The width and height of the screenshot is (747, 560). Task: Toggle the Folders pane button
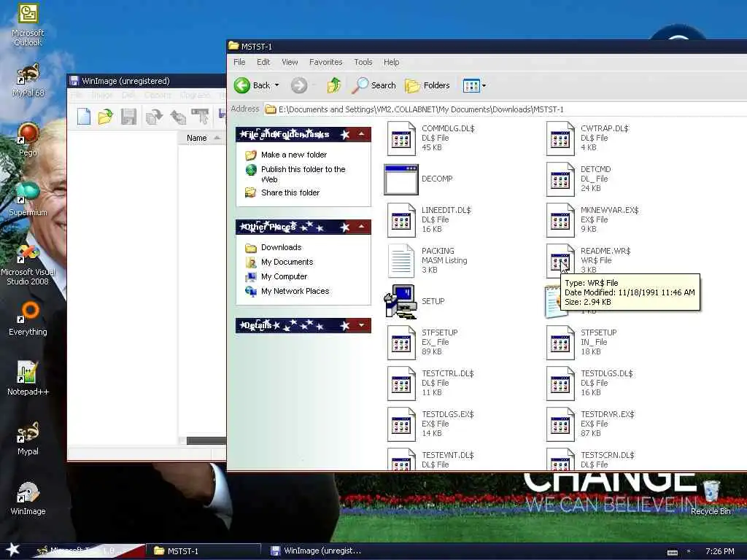[427, 85]
